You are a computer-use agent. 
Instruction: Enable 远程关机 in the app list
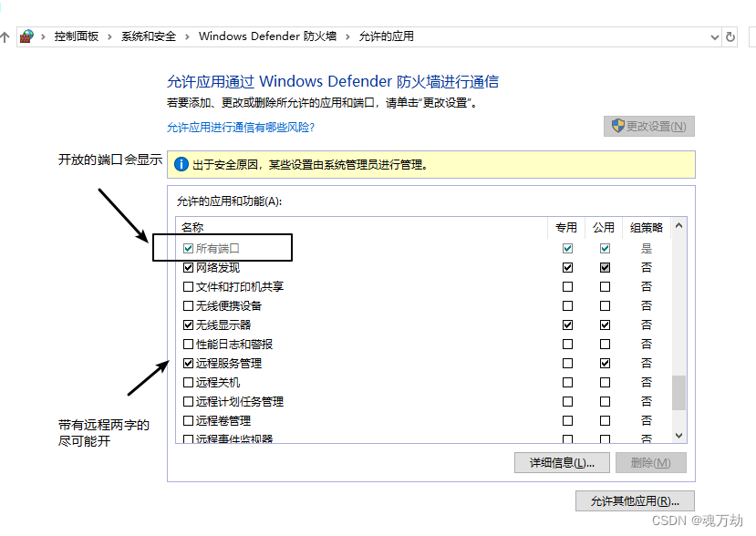pos(188,382)
